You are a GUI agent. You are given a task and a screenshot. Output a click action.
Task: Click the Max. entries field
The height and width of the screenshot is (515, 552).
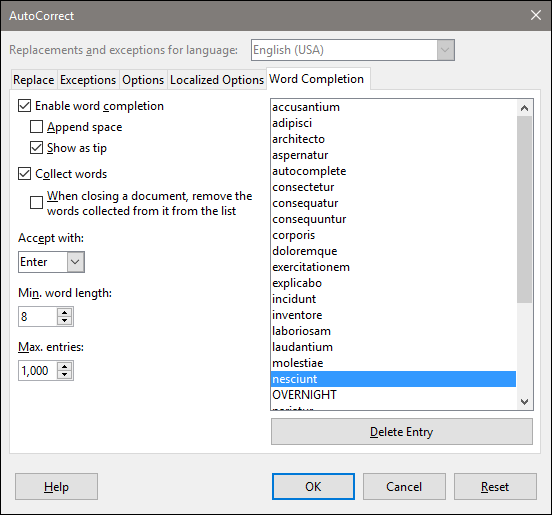click(38, 370)
